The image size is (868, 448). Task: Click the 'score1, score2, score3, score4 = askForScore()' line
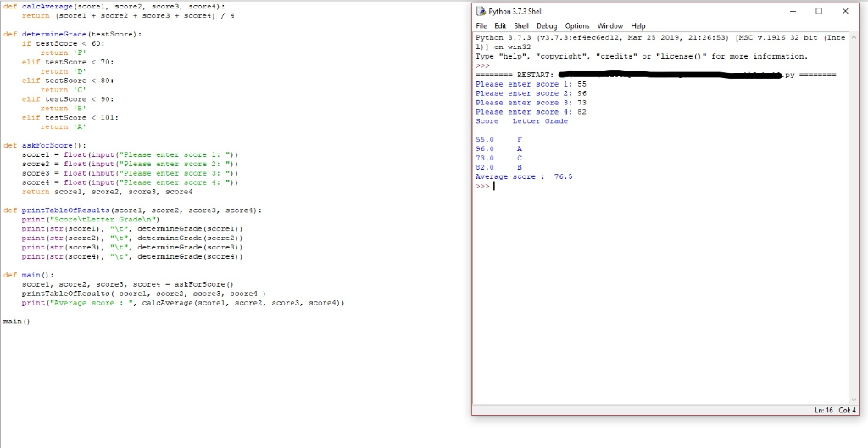(128, 284)
